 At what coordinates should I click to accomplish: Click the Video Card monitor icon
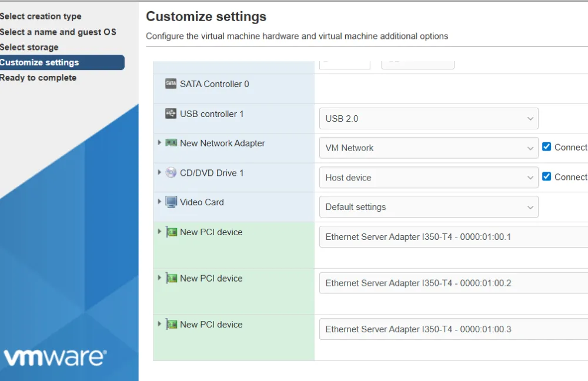pyautogui.click(x=171, y=202)
